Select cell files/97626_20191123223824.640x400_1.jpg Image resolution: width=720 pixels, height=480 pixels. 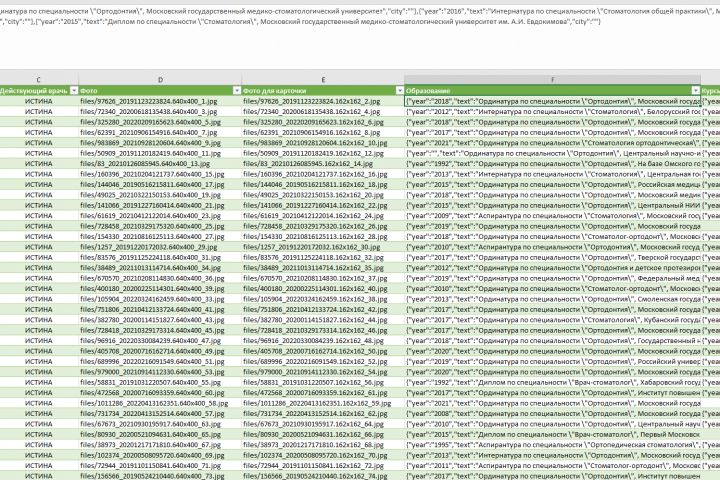coord(160,101)
